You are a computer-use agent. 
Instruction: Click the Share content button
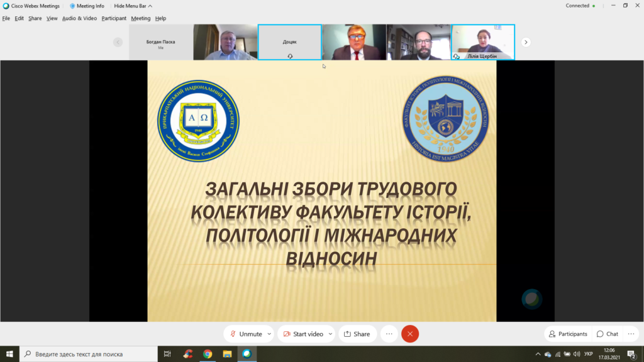click(x=357, y=334)
